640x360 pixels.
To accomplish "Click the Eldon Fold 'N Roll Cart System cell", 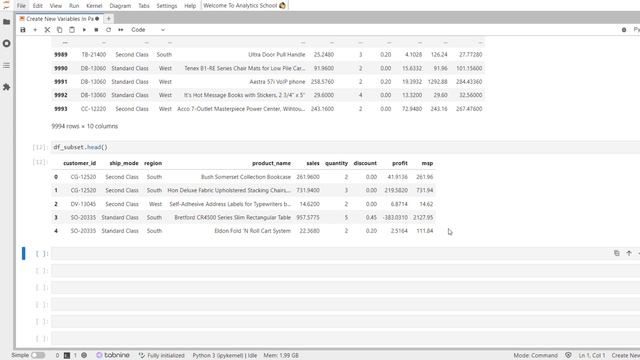I will coord(253,231).
